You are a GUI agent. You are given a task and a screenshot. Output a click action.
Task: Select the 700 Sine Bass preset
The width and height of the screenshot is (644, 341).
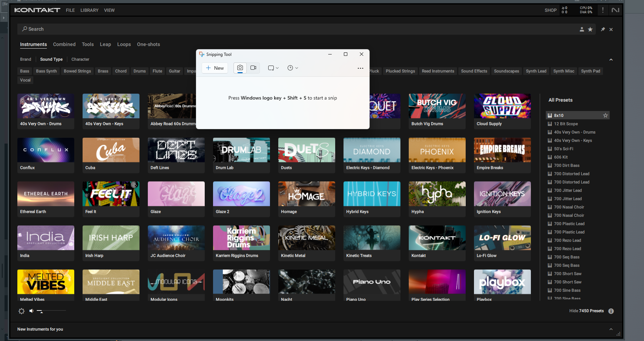(578, 290)
